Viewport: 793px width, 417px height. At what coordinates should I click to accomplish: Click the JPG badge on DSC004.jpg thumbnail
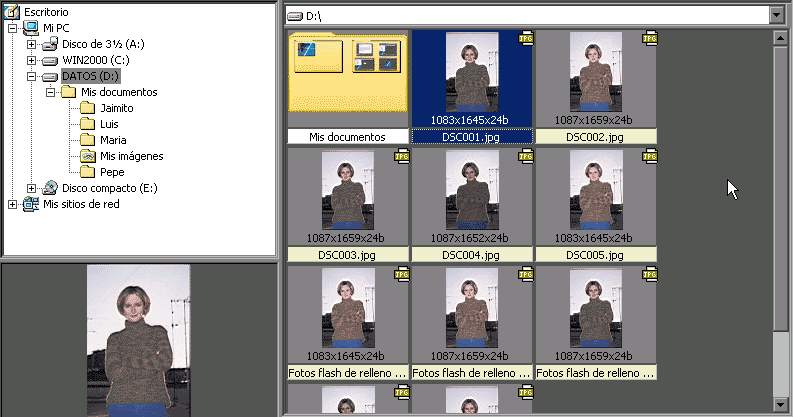525,157
